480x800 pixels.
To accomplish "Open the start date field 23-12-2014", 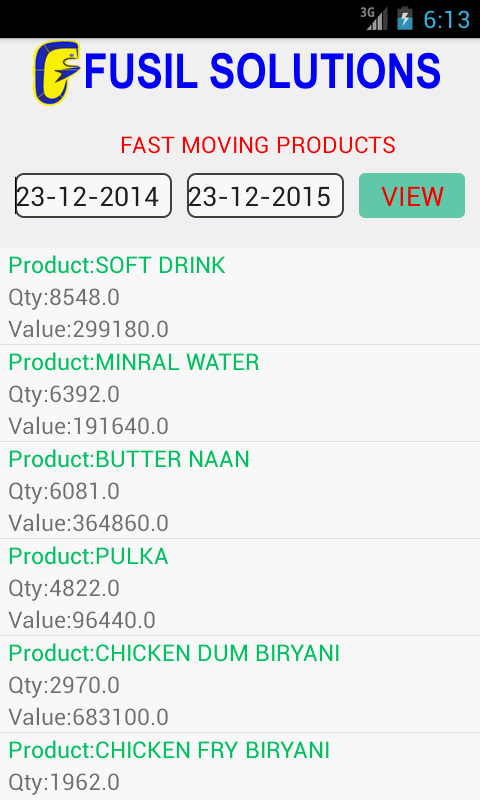I will point(93,195).
